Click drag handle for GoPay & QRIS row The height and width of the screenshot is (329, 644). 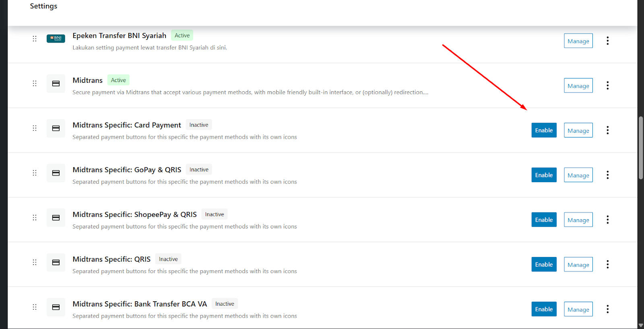(x=35, y=173)
